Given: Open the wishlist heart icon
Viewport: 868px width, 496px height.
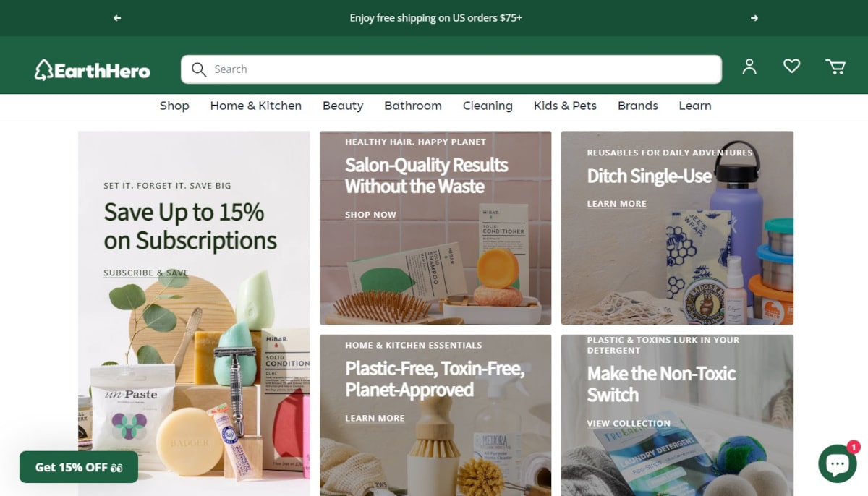Looking at the screenshot, I should [792, 67].
